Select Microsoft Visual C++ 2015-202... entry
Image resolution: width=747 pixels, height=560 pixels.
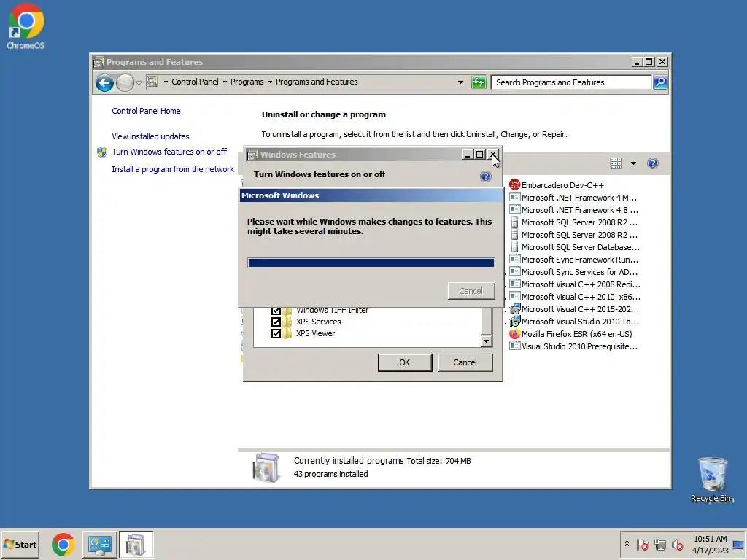pyautogui.click(x=574, y=309)
